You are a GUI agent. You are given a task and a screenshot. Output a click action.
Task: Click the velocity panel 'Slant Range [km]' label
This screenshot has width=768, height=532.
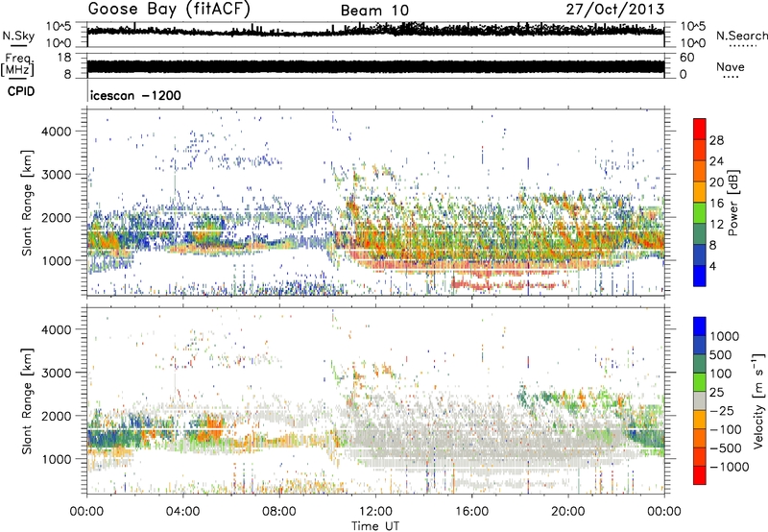pos(27,401)
